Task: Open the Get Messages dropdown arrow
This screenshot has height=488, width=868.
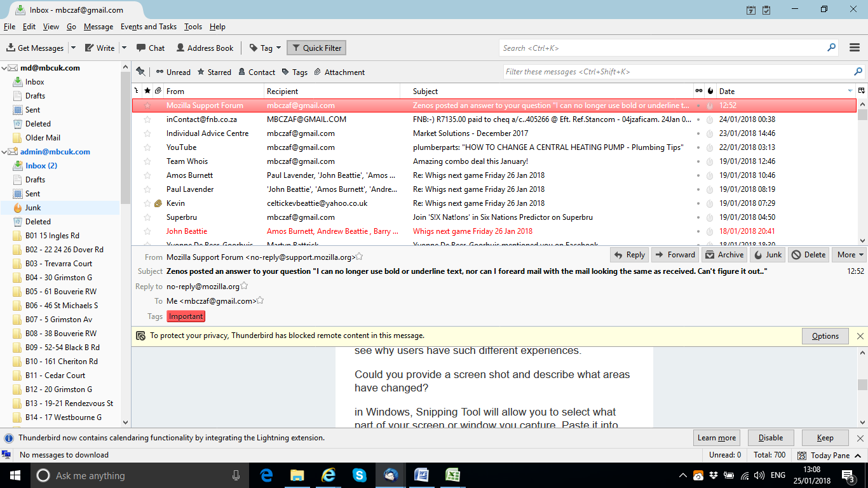Action: pos(73,48)
